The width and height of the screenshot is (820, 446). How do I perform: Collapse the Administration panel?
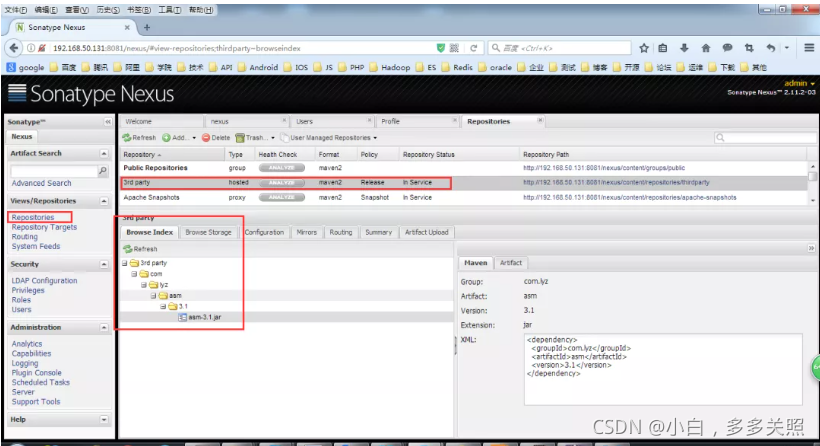point(104,328)
